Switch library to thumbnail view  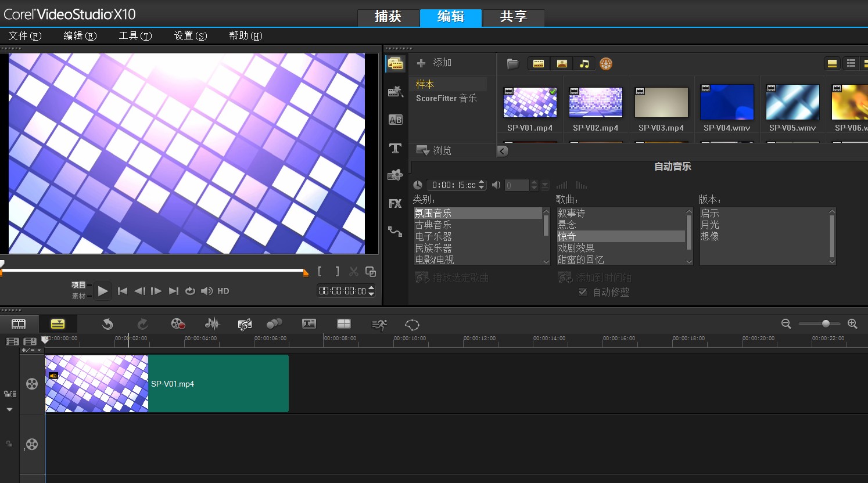832,63
